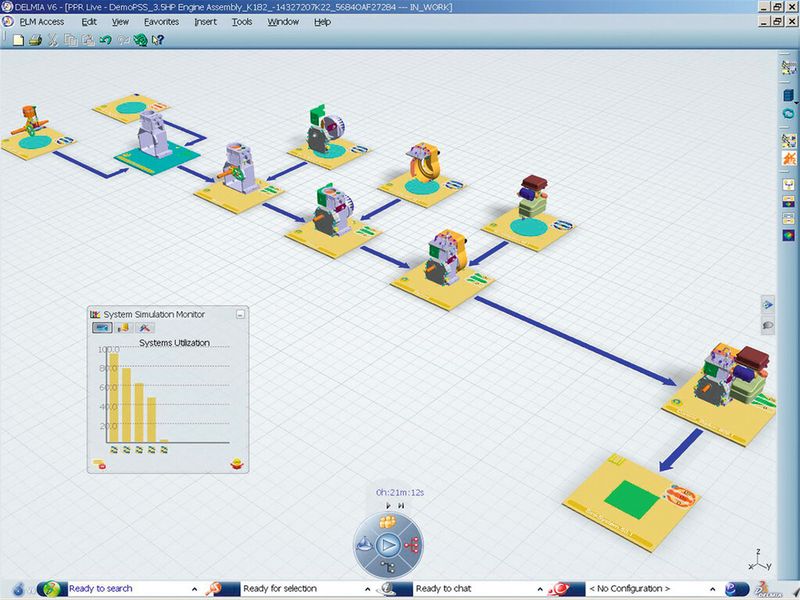
Task: Click the Systems Utilization chart title
Action: pos(174,343)
